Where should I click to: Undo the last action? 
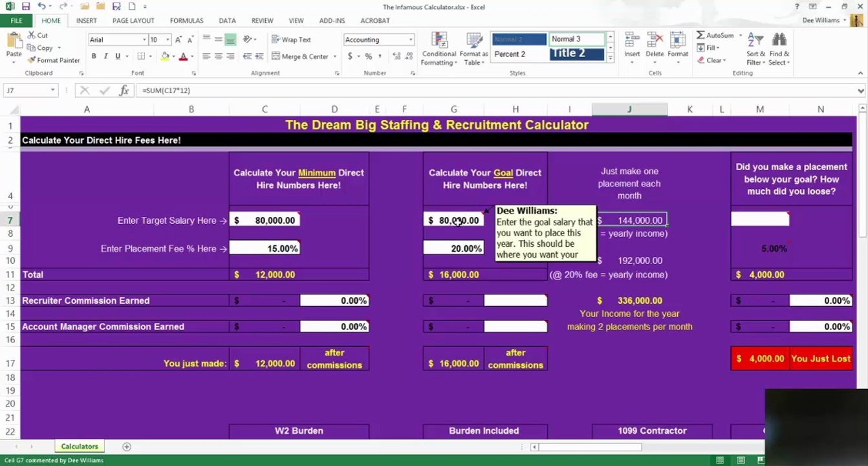[x=41, y=6]
